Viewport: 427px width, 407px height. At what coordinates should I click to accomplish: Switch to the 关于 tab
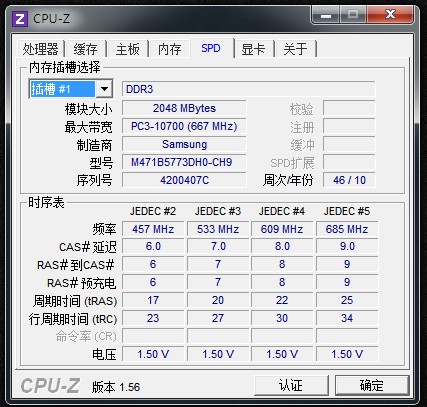point(295,49)
